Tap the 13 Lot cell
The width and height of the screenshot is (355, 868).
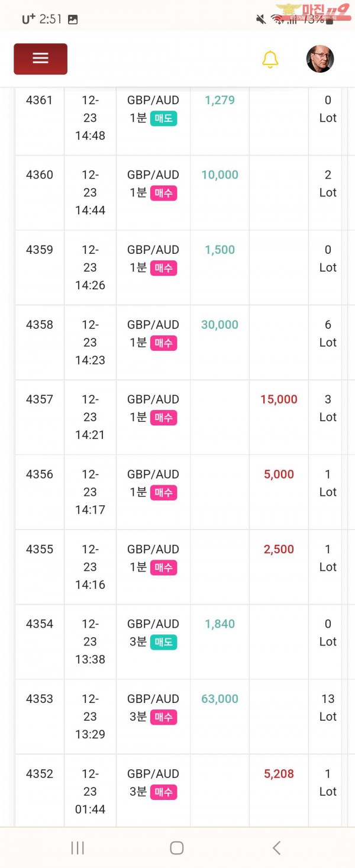coord(328,708)
